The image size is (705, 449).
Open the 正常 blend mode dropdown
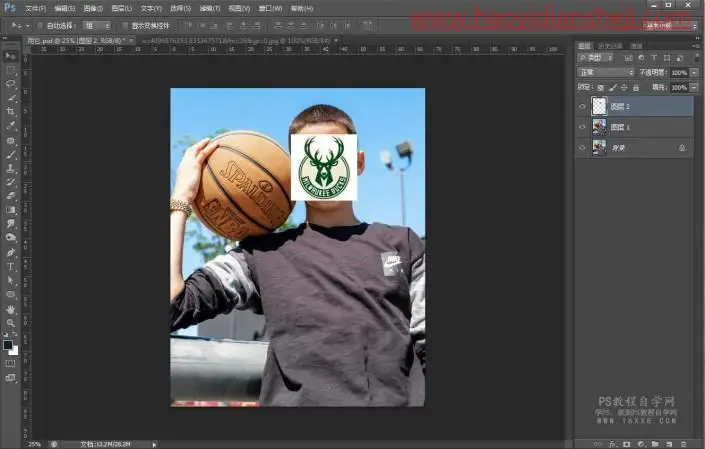[606, 72]
